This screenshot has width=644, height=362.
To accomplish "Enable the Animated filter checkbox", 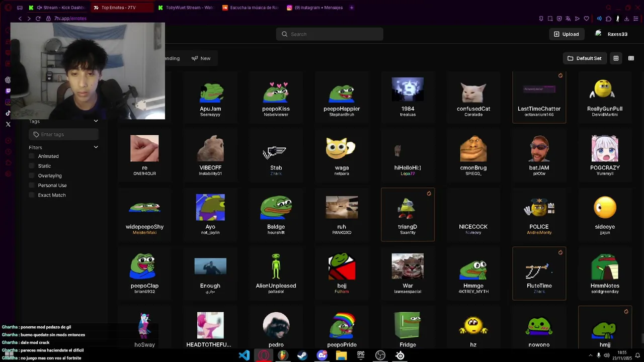I will pos(32,156).
